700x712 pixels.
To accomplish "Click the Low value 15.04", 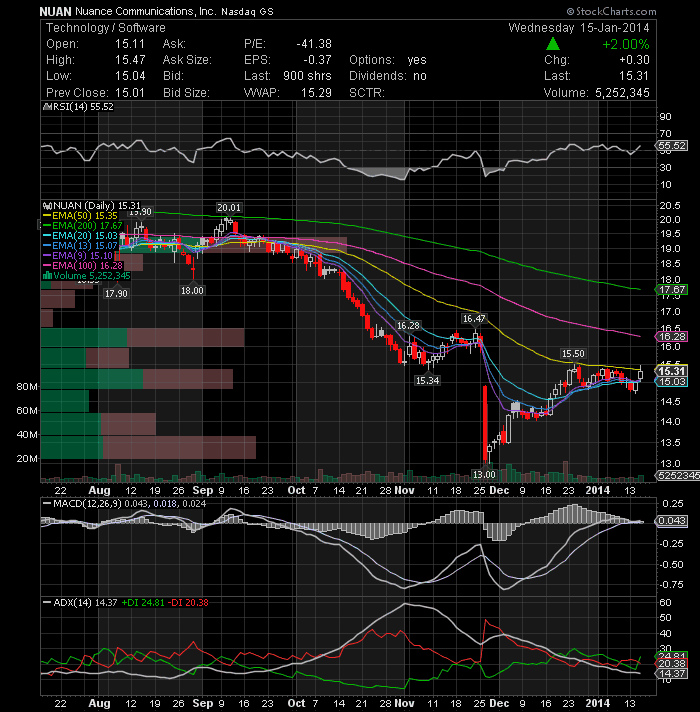I will click(130, 76).
